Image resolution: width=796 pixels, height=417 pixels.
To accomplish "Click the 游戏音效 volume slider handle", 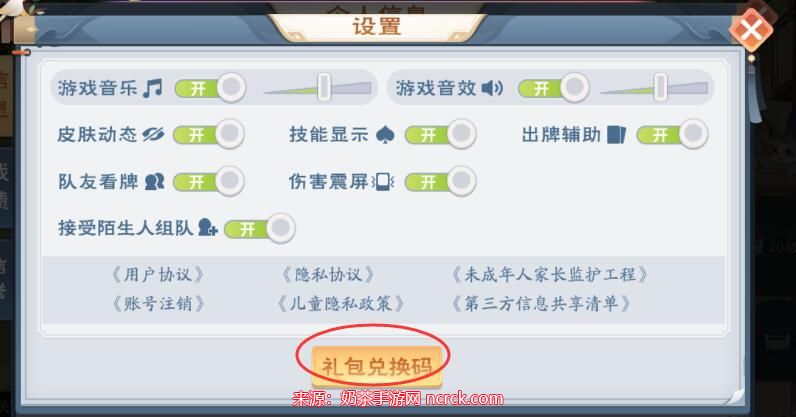I will (660, 87).
